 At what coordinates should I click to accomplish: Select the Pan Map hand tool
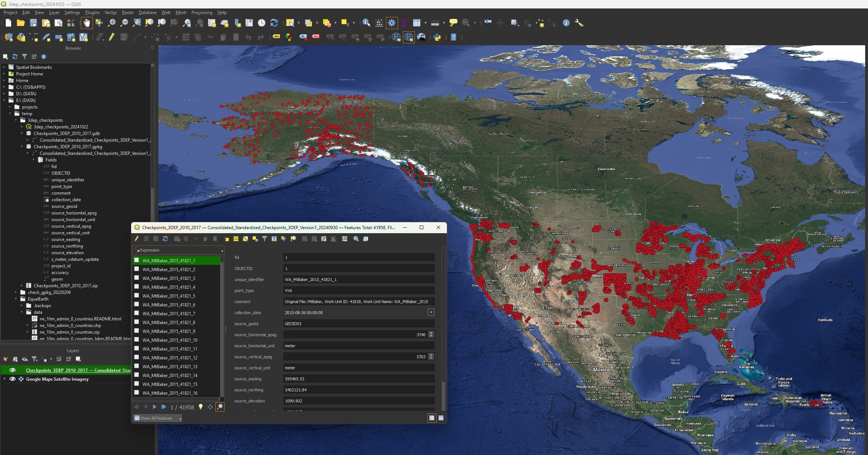click(87, 23)
